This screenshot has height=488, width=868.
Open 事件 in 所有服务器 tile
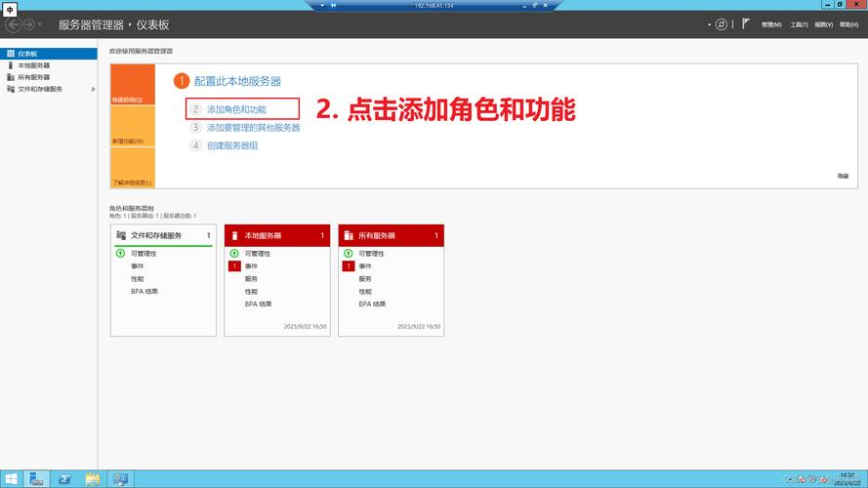[365, 266]
